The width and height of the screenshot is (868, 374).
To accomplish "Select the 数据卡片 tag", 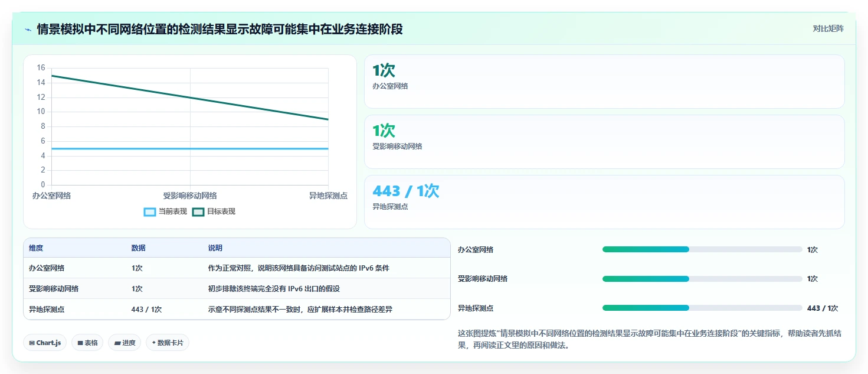I will (168, 343).
